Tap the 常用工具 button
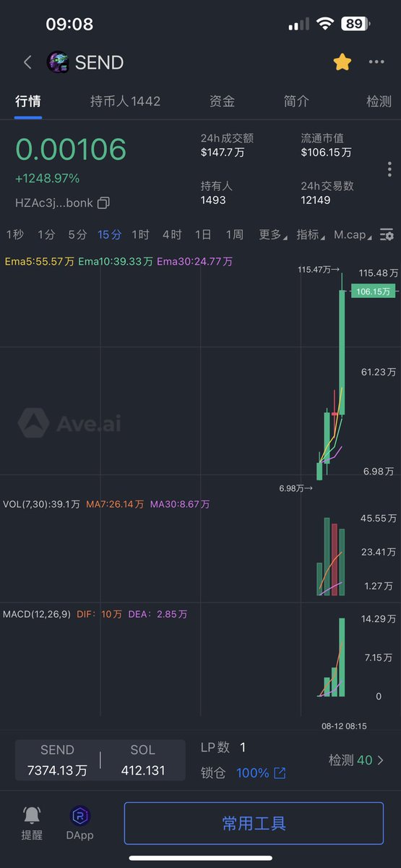 pyautogui.click(x=254, y=823)
